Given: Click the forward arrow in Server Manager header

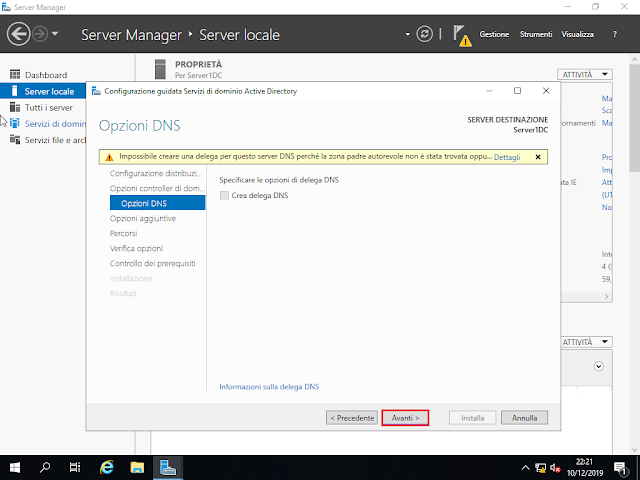Looking at the screenshot, I should tap(40, 34).
